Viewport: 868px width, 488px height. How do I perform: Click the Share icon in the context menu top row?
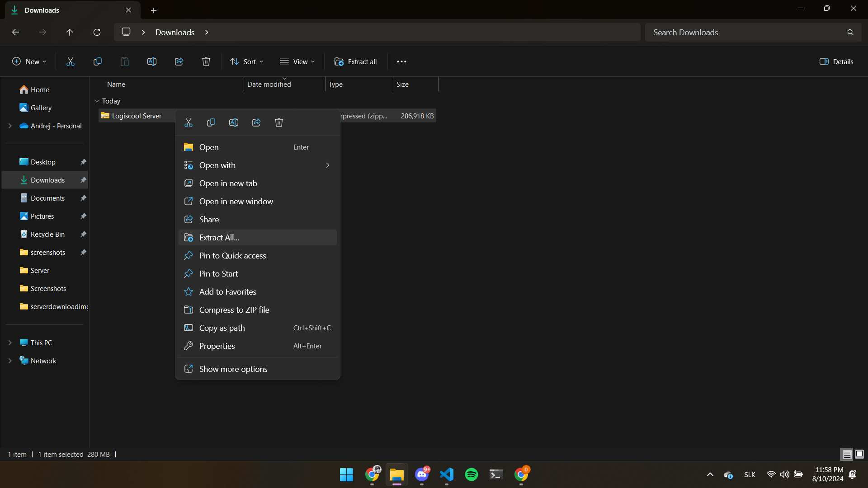coord(256,122)
